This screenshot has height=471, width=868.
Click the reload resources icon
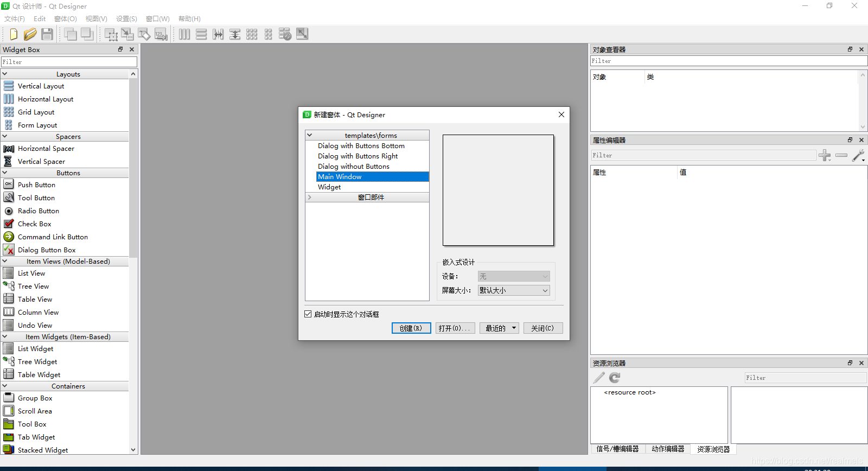[x=615, y=378]
